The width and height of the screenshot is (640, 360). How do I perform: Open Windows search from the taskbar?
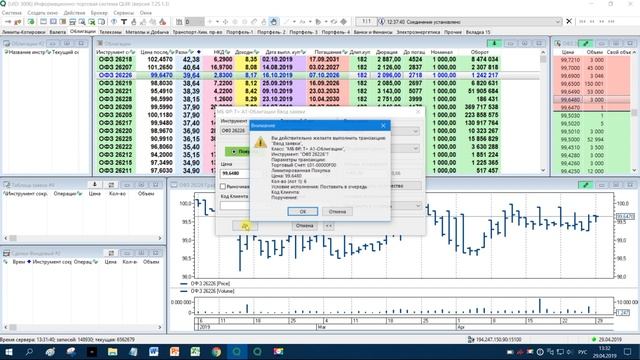click(29, 351)
